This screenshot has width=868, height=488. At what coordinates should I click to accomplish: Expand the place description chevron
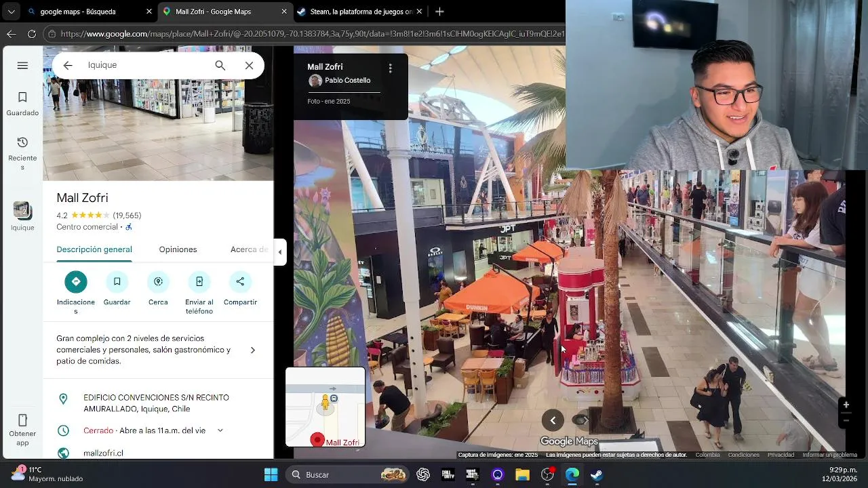click(x=253, y=350)
